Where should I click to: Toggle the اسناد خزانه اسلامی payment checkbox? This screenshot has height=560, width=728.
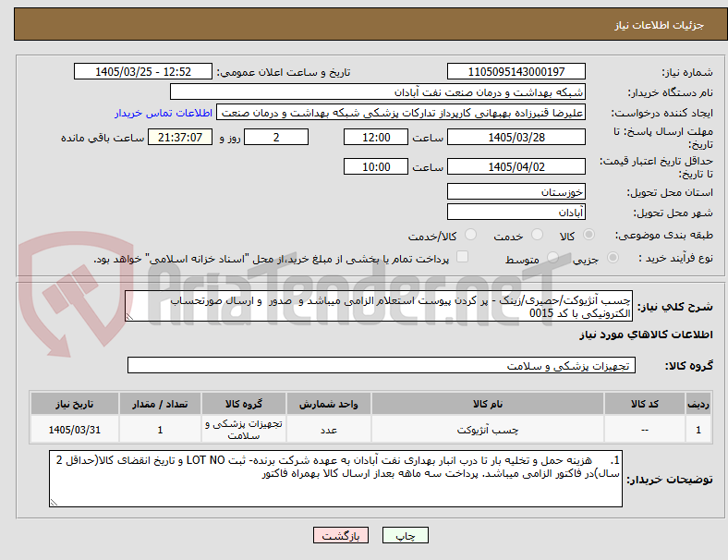point(463,257)
